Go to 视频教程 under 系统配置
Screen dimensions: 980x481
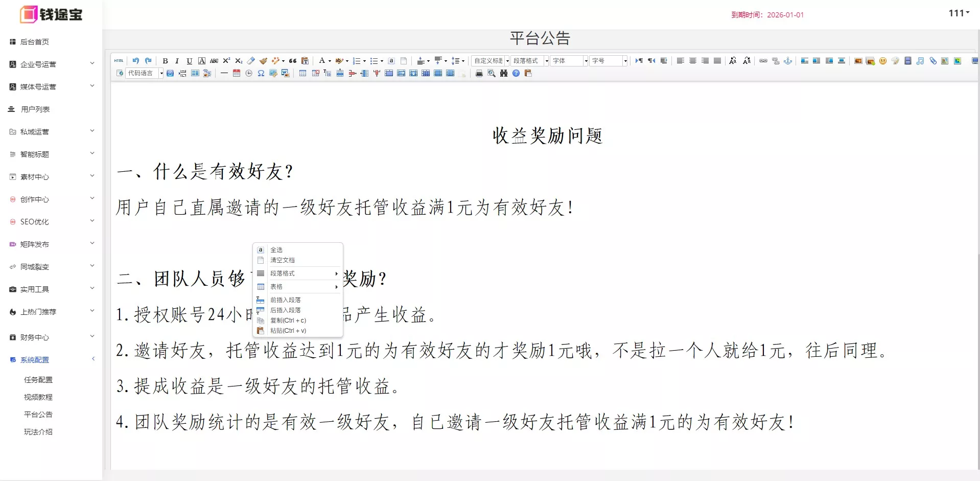[37, 397]
